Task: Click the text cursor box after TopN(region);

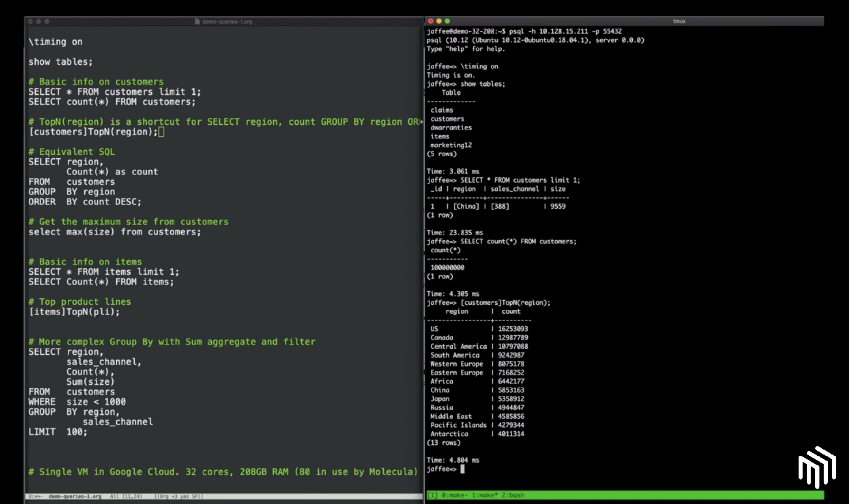Action: pyautogui.click(x=161, y=132)
